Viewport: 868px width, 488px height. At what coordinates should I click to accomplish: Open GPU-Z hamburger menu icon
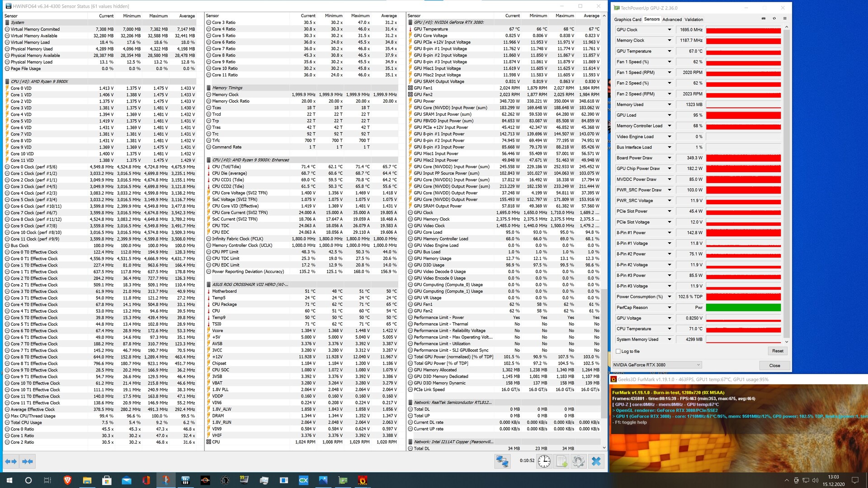785,19
